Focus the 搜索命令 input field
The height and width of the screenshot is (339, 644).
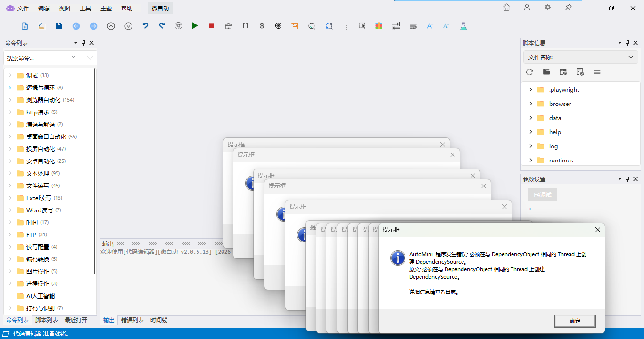37,58
